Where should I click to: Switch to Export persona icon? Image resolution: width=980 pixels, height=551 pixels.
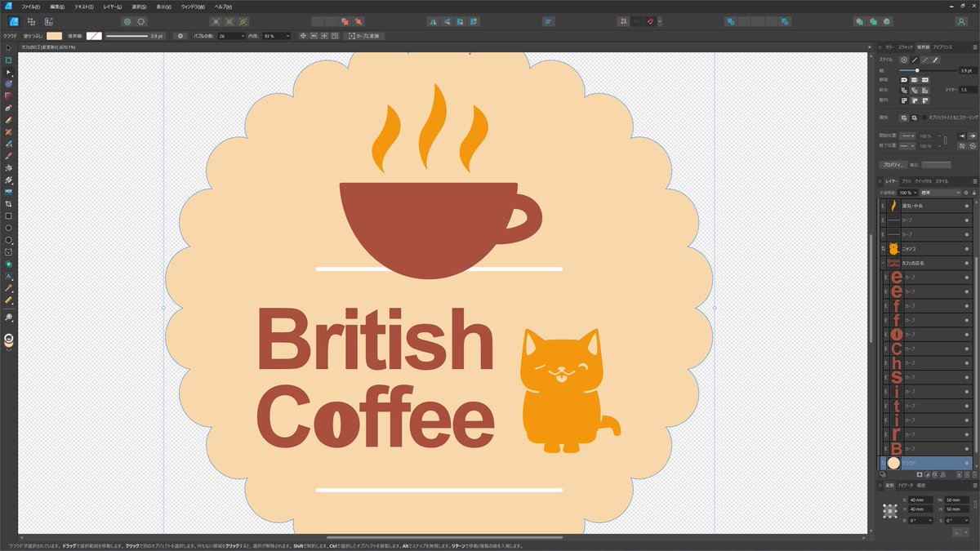coord(49,20)
